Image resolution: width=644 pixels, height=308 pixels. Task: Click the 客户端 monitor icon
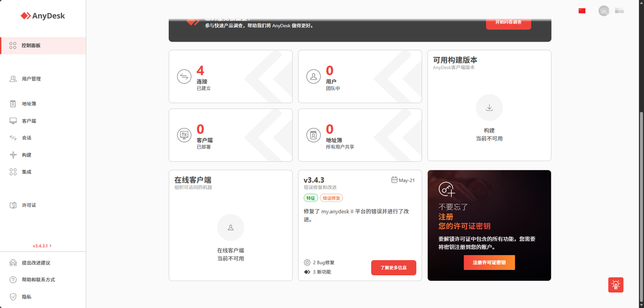click(x=13, y=121)
